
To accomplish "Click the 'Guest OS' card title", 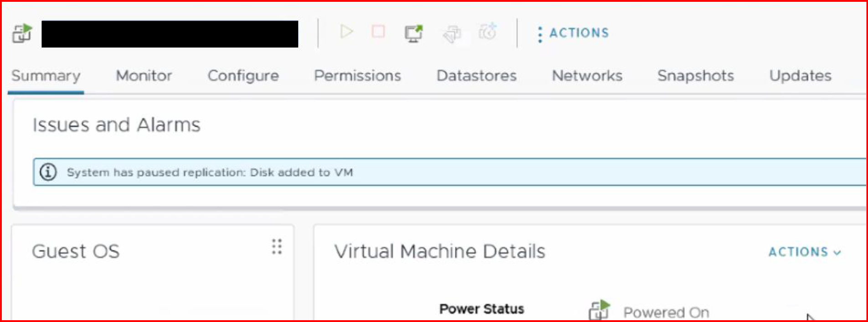I will [x=76, y=251].
